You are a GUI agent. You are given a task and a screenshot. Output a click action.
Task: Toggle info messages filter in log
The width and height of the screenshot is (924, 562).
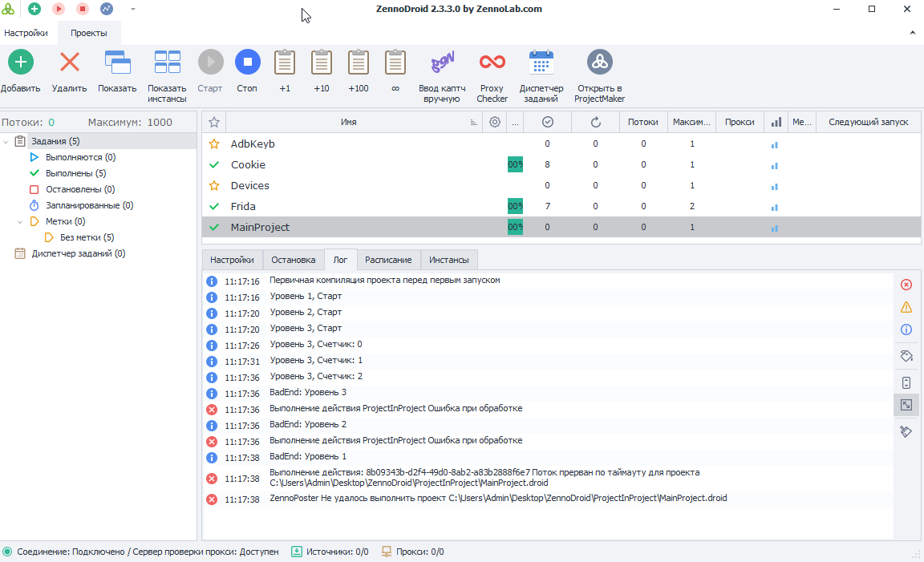906,330
